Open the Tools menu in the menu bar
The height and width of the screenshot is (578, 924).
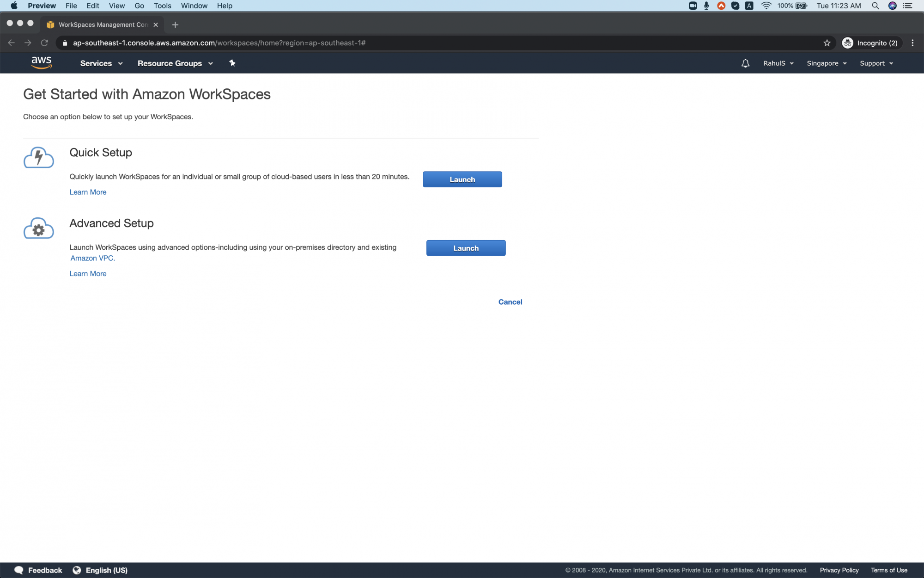pos(162,6)
